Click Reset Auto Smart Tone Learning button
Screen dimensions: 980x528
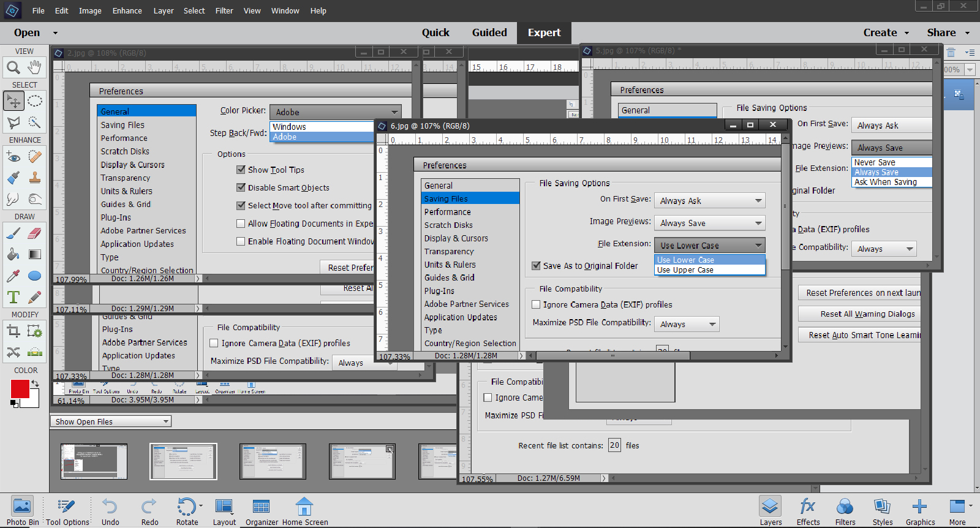coord(859,335)
